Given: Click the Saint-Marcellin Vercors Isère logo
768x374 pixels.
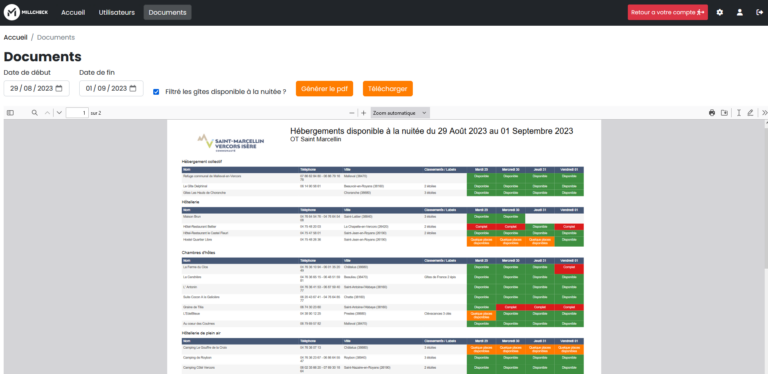Looking at the screenshot, I should (231, 142).
